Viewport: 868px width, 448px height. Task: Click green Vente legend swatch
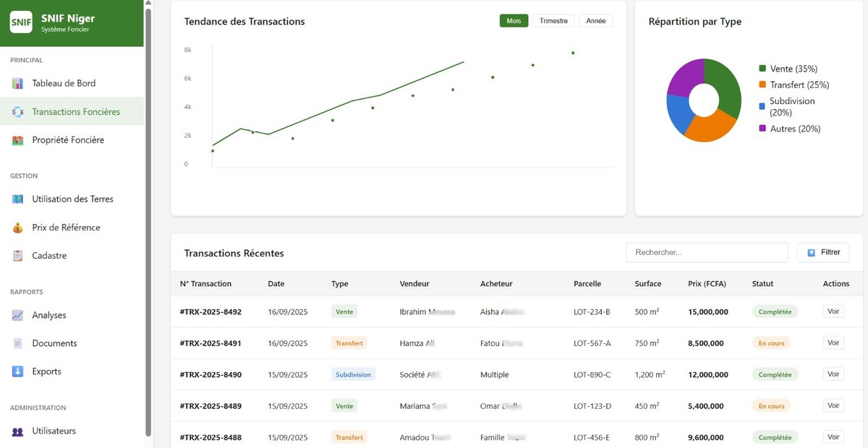[762, 69]
